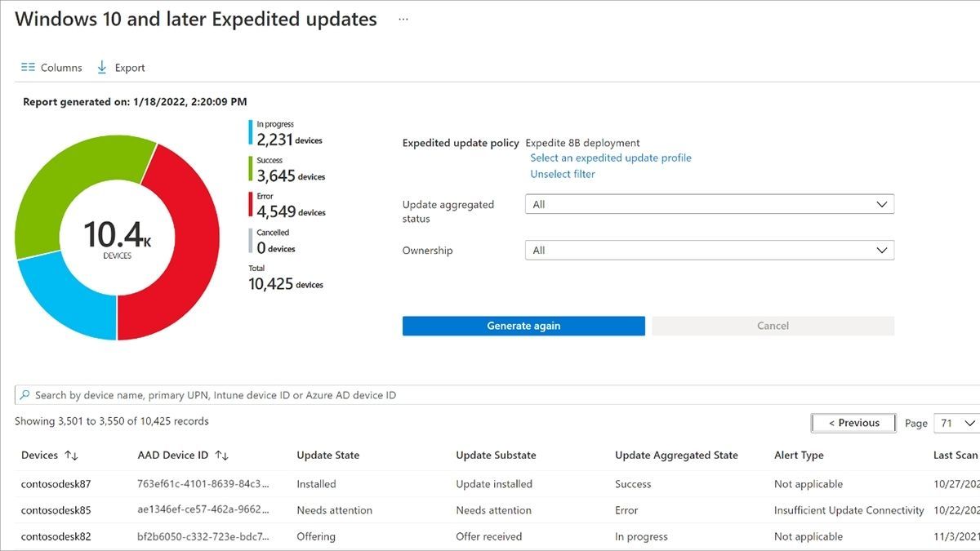This screenshot has height=551, width=980.
Task: Click Update Aggregated State column header
Action: point(676,455)
